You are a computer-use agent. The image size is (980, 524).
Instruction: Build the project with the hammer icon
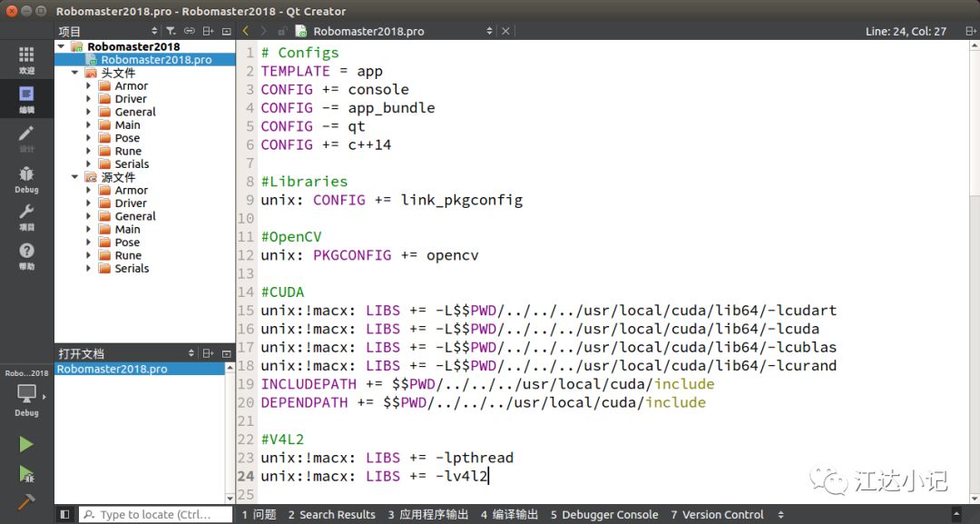[x=26, y=501]
